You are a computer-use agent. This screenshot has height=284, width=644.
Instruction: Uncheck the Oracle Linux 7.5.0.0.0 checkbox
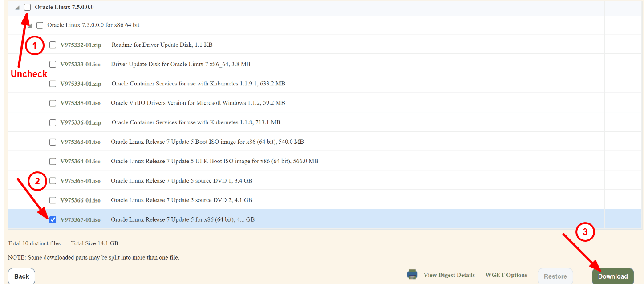point(28,7)
